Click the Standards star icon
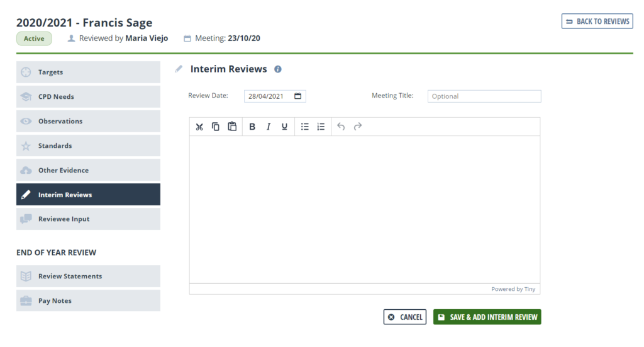This screenshot has width=644, height=347. [x=26, y=145]
